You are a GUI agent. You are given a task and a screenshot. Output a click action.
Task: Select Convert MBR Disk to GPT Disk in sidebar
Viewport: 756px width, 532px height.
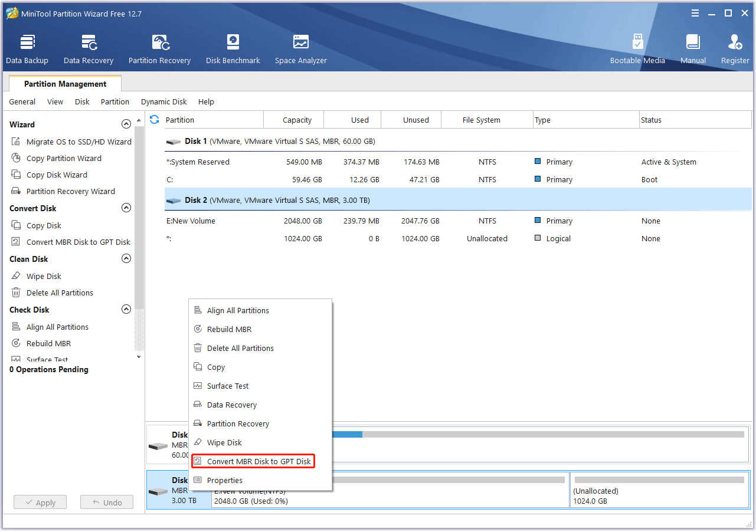pos(70,242)
